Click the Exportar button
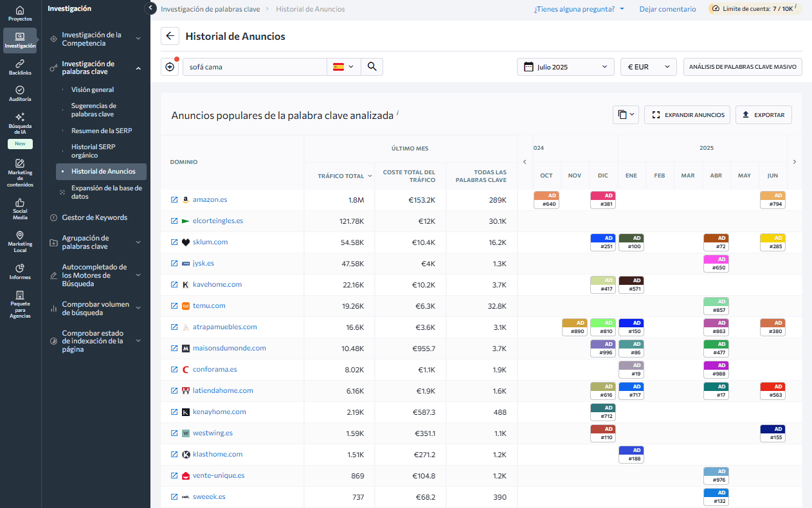Viewport: 812px width, 508px height. pos(764,114)
